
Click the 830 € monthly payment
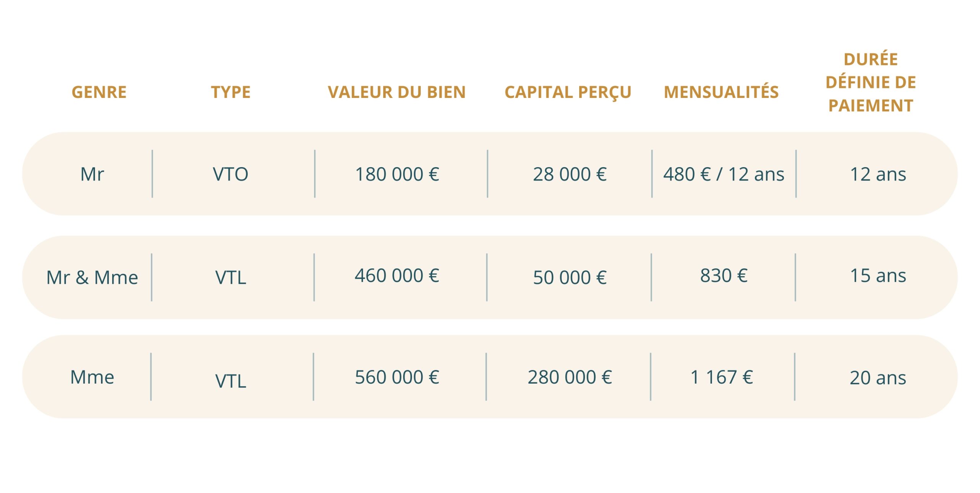click(724, 276)
